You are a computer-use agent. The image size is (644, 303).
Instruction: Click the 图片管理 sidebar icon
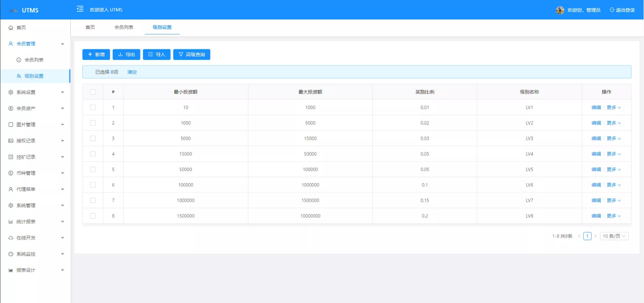tap(11, 124)
